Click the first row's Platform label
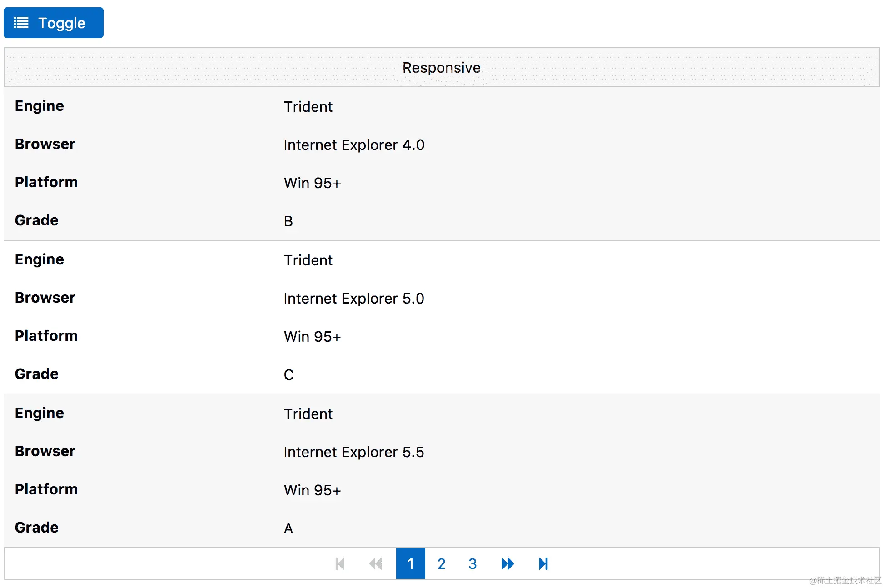 click(46, 182)
